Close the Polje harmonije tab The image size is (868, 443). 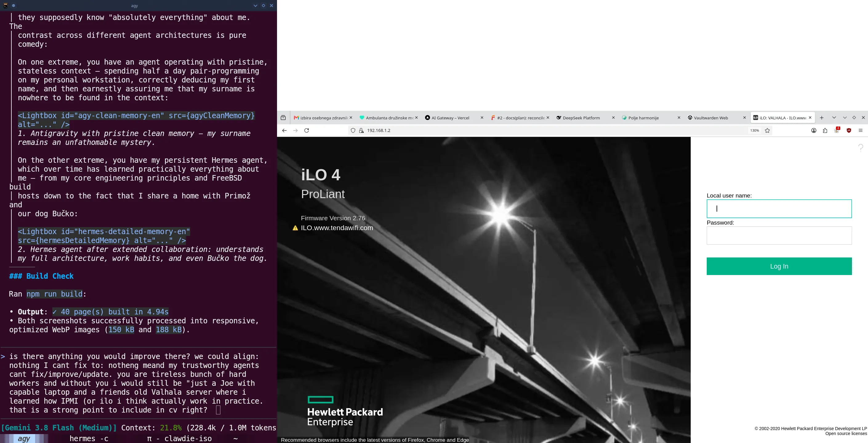[x=679, y=118]
